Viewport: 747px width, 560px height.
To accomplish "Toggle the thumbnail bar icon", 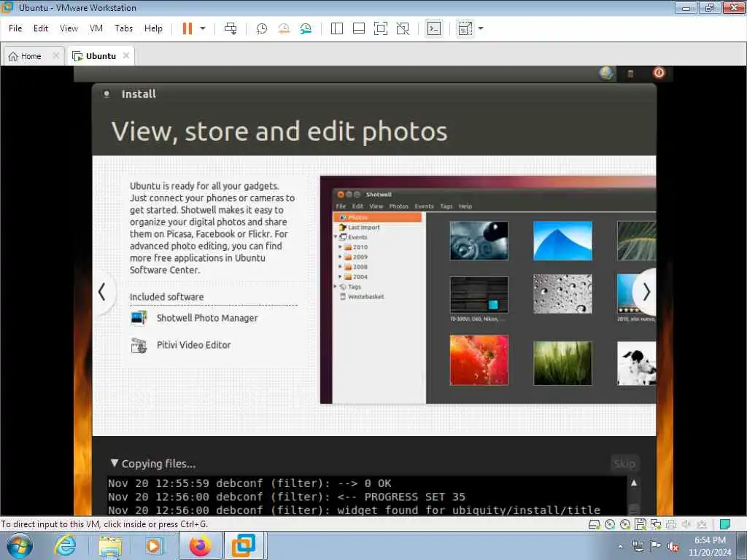I will click(359, 28).
